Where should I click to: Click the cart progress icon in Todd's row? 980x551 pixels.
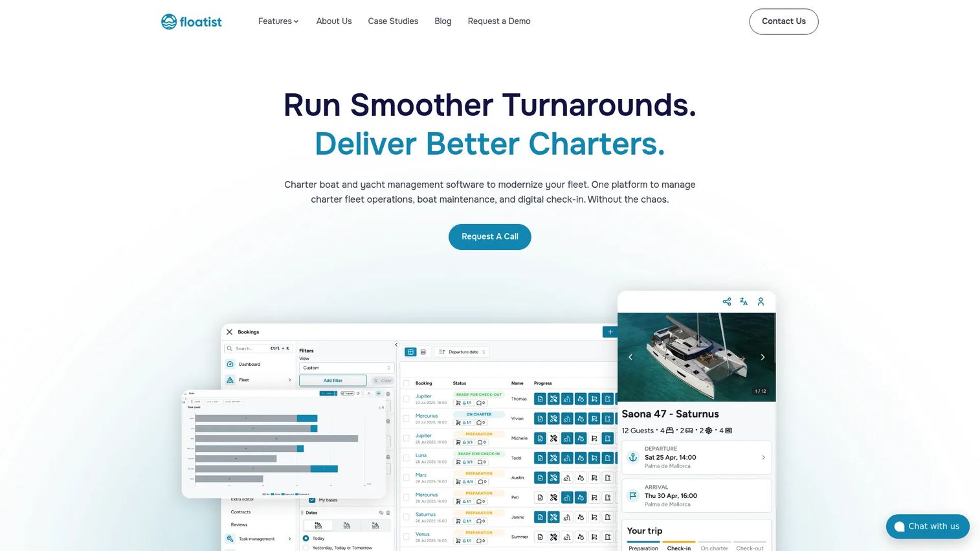point(594,458)
